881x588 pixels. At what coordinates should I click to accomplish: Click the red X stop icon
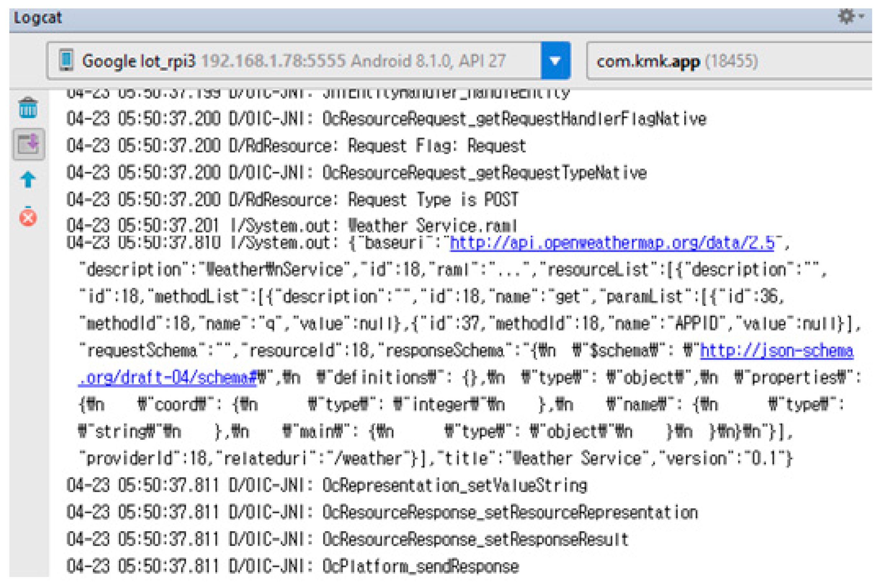click(28, 217)
